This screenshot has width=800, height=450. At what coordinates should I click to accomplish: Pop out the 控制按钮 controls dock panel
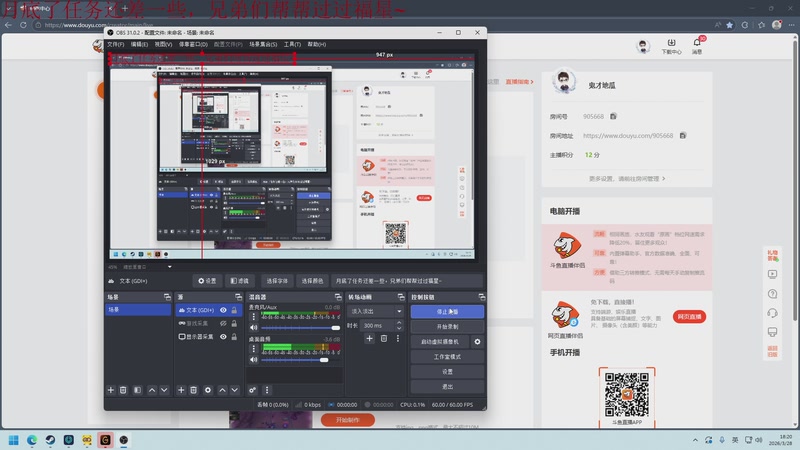(x=481, y=297)
